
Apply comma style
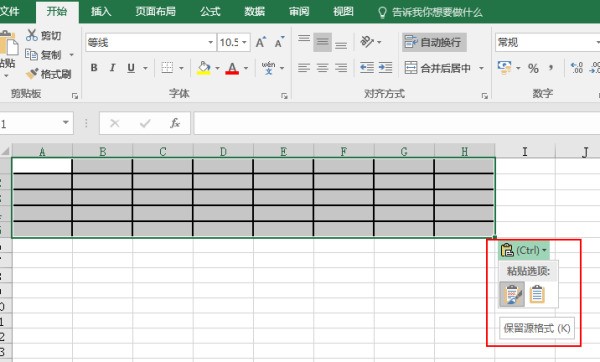(x=551, y=68)
